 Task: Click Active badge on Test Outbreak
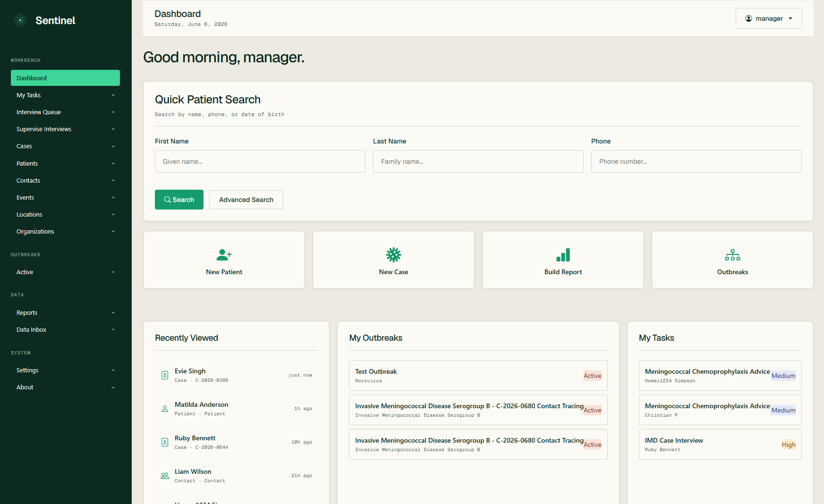pyautogui.click(x=592, y=376)
